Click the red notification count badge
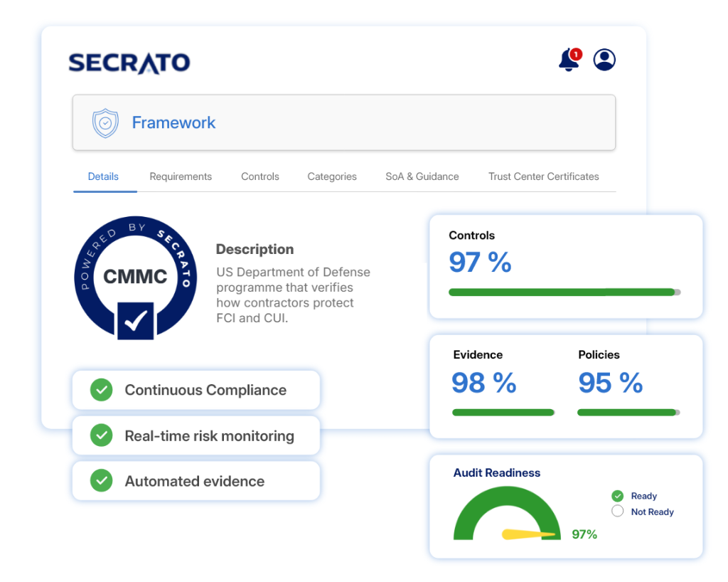Image resolution: width=728 pixels, height=582 pixels. [x=576, y=54]
